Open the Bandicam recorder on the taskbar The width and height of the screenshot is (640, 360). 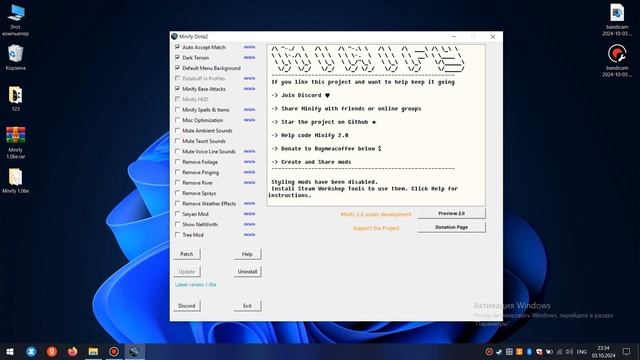(114, 351)
